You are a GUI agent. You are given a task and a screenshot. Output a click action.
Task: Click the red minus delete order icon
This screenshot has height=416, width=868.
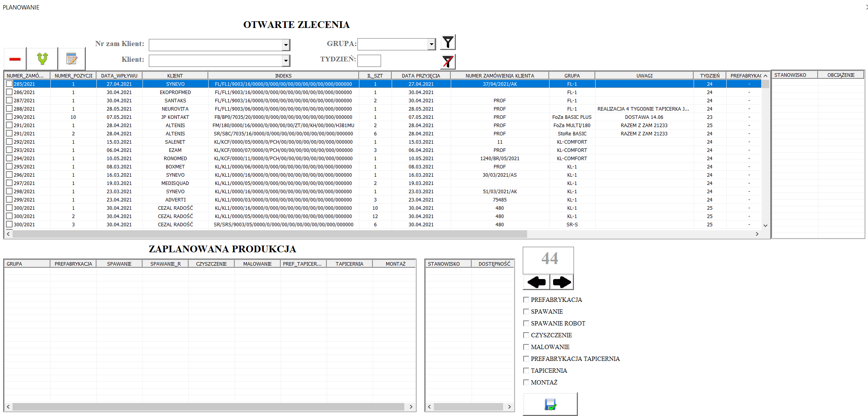pyautogui.click(x=15, y=59)
